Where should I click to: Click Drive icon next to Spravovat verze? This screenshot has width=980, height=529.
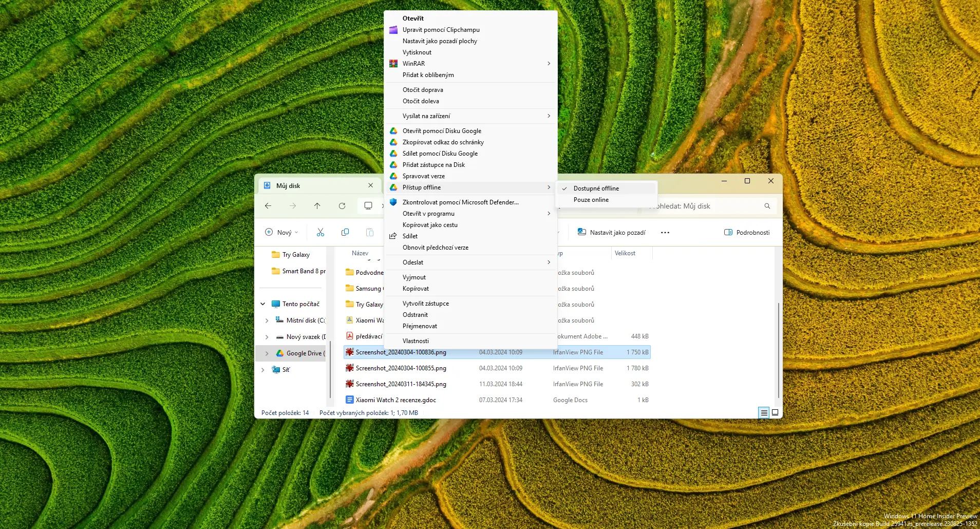tap(393, 176)
